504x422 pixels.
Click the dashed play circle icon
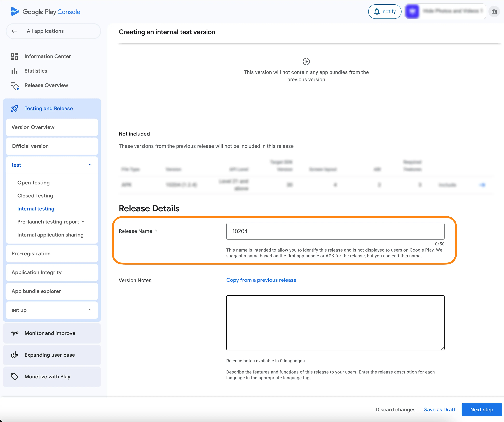[306, 62]
